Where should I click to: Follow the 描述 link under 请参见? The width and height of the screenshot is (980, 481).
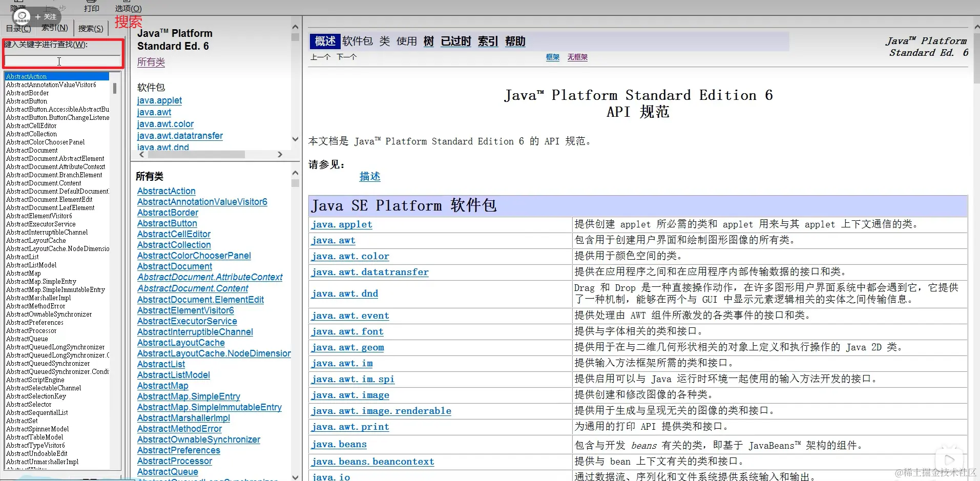click(370, 177)
